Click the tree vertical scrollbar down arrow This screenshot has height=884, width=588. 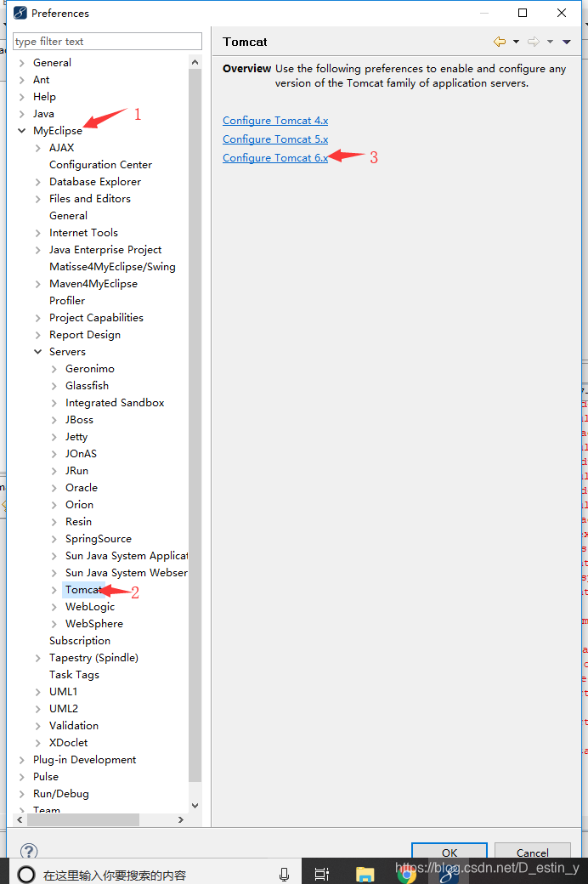[195, 806]
